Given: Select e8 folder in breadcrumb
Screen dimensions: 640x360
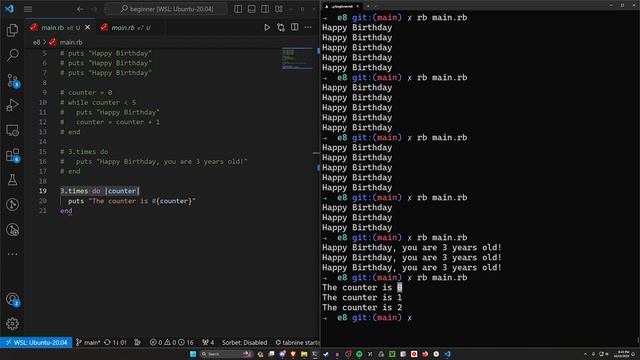Looking at the screenshot, I should tap(36, 42).
